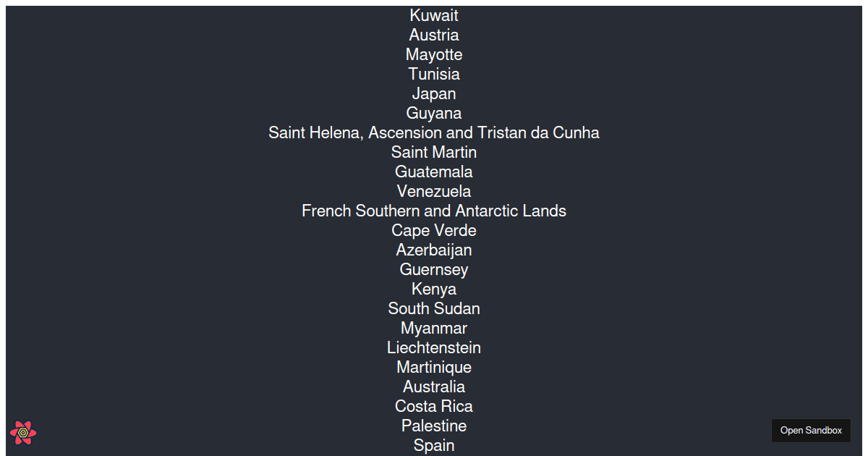Click the Guatemala entry
The image size is (868, 456).
click(434, 172)
